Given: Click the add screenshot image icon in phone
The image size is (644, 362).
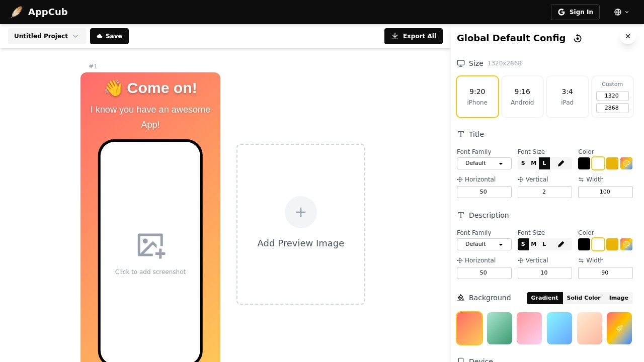Looking at the screenshot, I should (151, 245).
